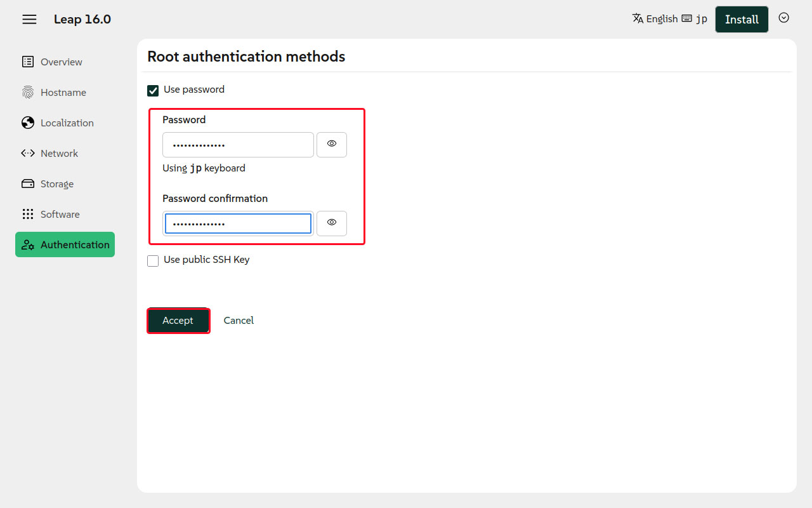The width and height of the screenshot is (812, 508).
Task: Click into the Password confirmation field
Action: click(x=238, y=224)
